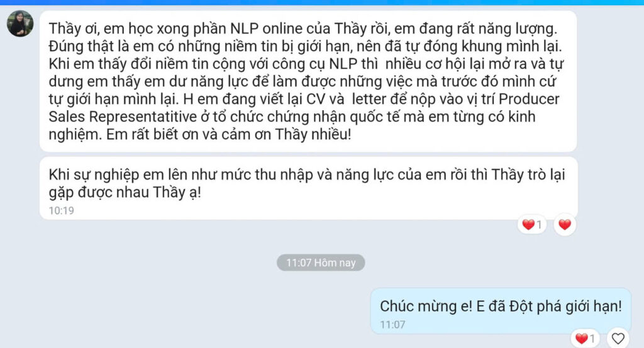
Task: Open the heart count badge under the Chúc mừng message
Action: 586,338
